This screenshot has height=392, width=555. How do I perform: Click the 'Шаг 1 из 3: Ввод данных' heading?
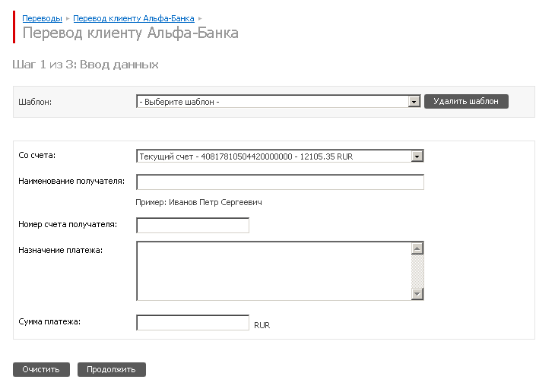85,65
